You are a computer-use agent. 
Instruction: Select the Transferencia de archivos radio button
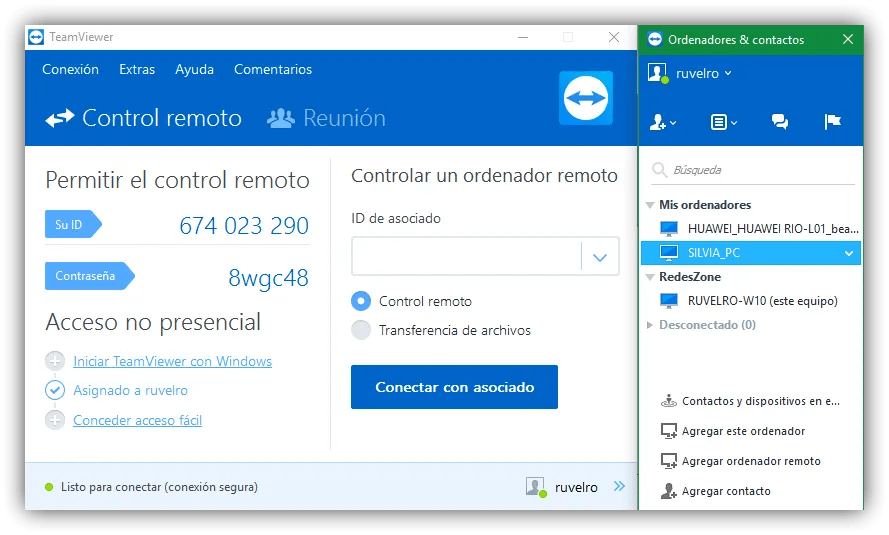(x=361, y=330)
